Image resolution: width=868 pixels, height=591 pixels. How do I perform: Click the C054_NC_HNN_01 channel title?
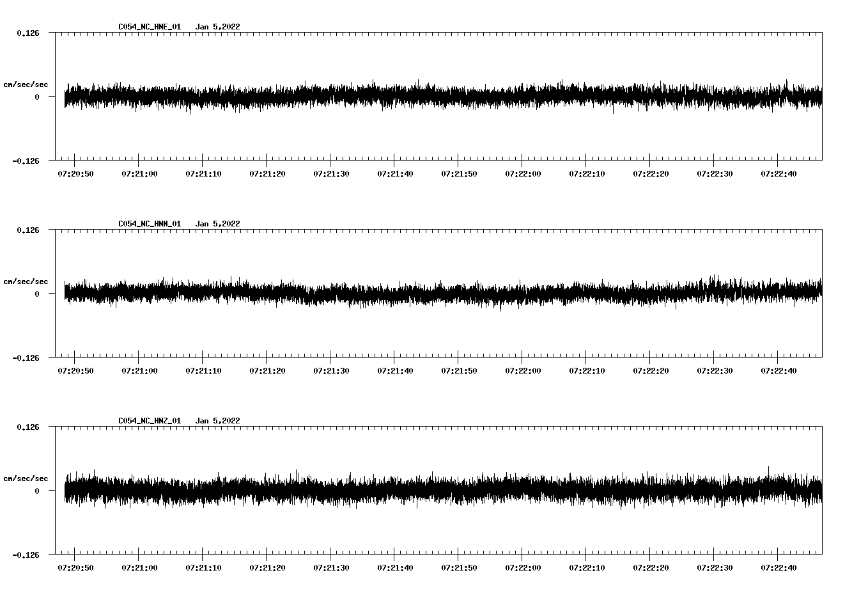[150, 224]
